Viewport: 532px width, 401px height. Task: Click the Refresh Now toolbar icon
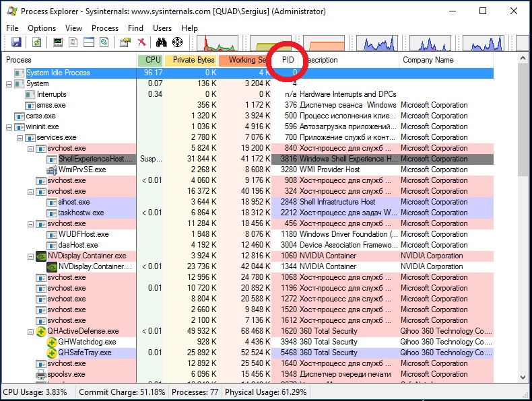(x=36, y=42)
